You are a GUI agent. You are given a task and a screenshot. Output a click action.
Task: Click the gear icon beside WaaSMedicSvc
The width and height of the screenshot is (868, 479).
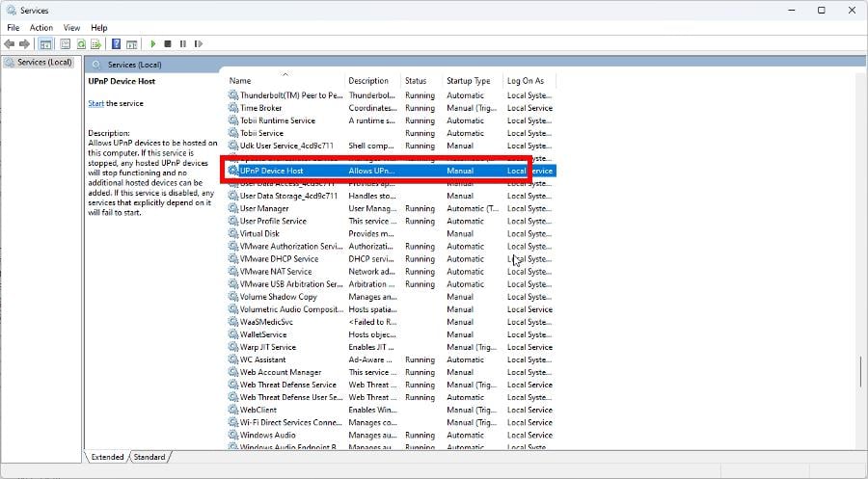tap(233, 322)
